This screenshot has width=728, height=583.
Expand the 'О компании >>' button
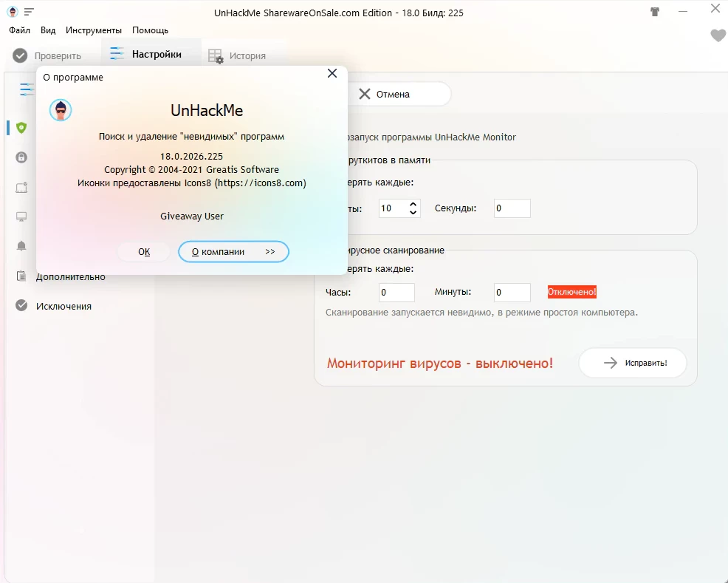tap(233, 252)
